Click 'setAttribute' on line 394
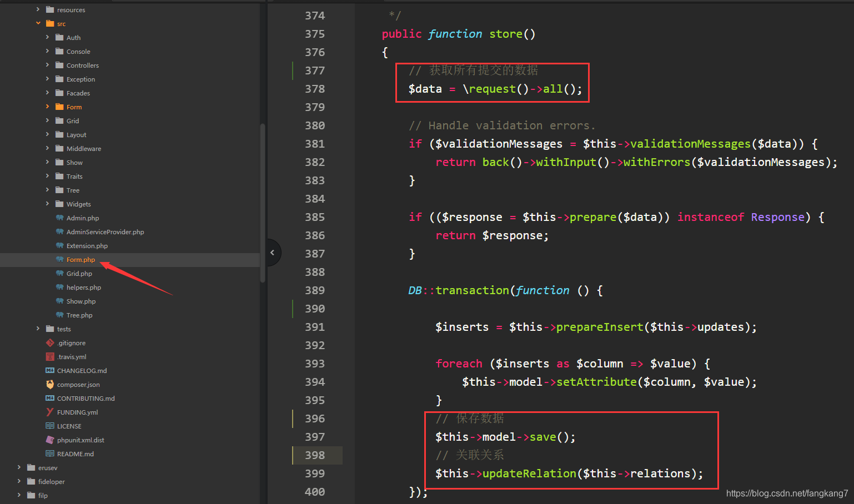 (596, 382)
